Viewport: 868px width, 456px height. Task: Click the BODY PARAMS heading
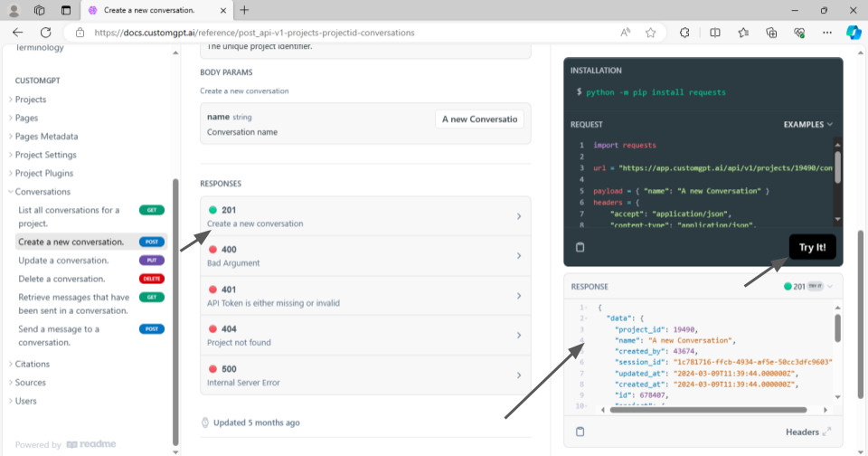(x=226, y=72)
